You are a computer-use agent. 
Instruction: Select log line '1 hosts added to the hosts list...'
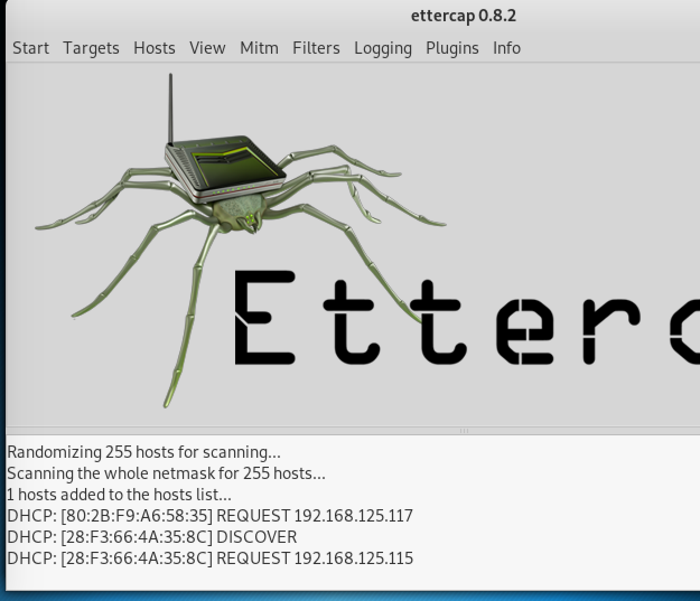click(x=119, y=495)
